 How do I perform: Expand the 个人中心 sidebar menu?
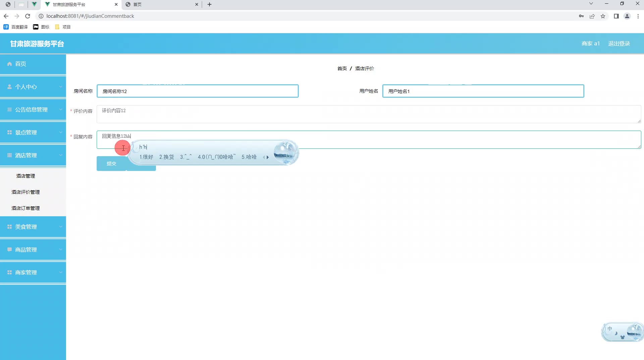click(33, 87)
